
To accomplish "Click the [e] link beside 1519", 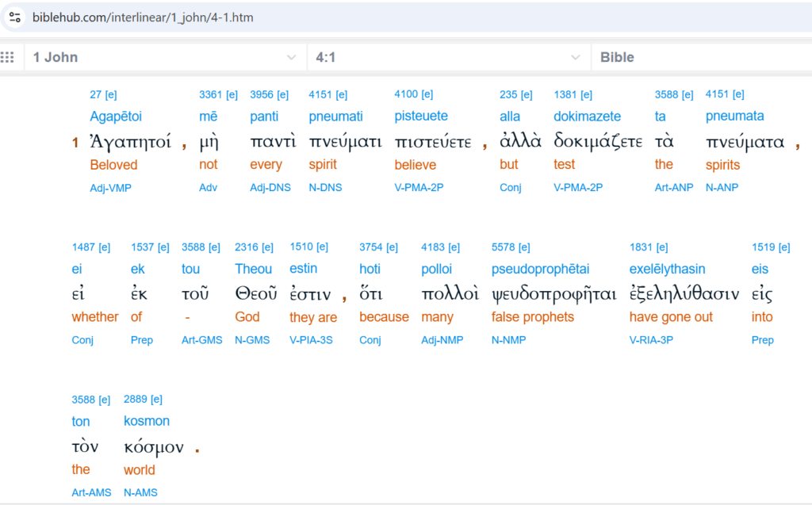I will pyautogui.click(x=784, y=247).
